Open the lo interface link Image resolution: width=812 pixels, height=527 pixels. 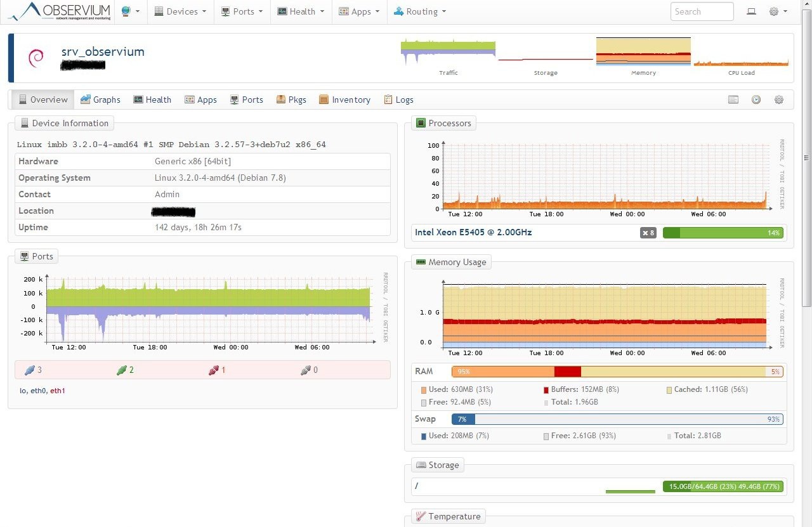point(23,391)
